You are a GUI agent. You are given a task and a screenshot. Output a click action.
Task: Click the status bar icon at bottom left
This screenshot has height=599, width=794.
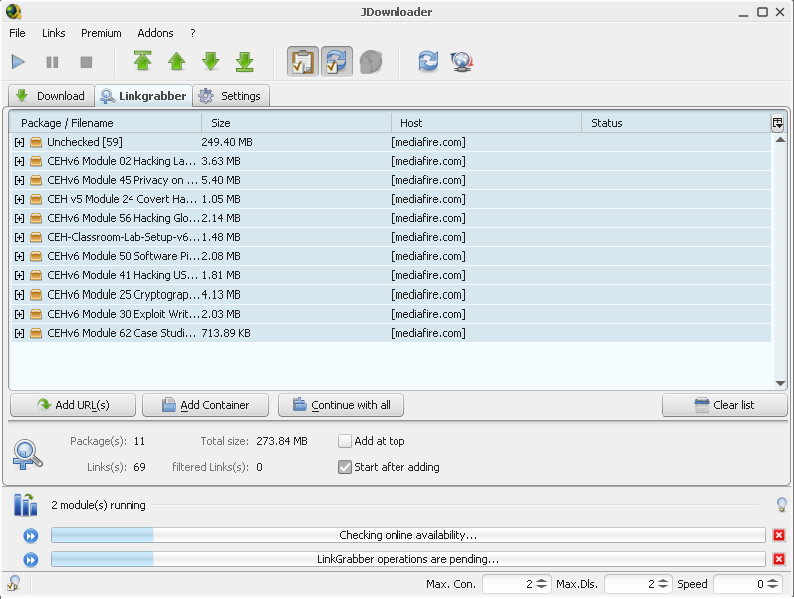click(x=14, y=583)
